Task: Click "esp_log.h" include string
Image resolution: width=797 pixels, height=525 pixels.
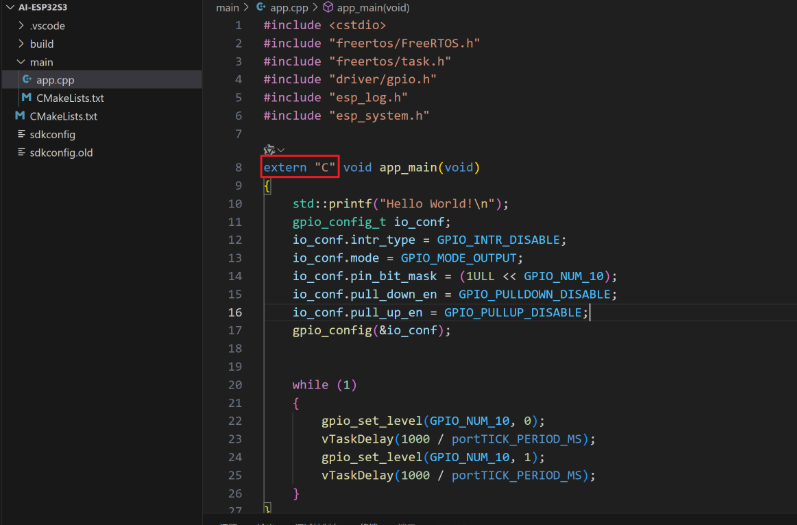Action: (x=369, y=98)
